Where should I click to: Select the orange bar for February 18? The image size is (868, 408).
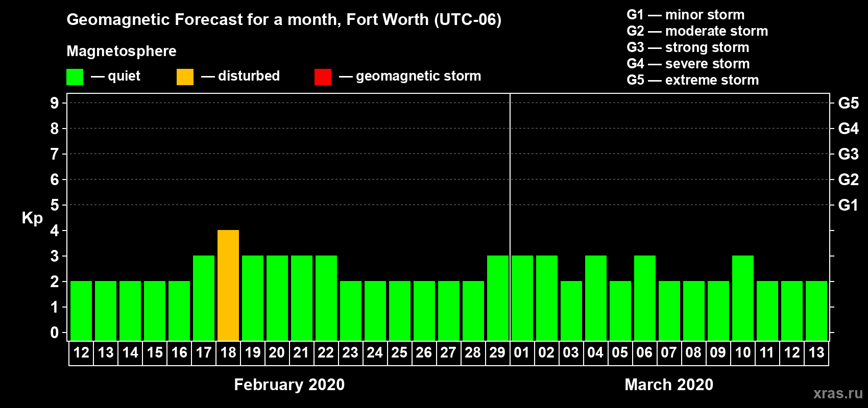click(228, 286)
